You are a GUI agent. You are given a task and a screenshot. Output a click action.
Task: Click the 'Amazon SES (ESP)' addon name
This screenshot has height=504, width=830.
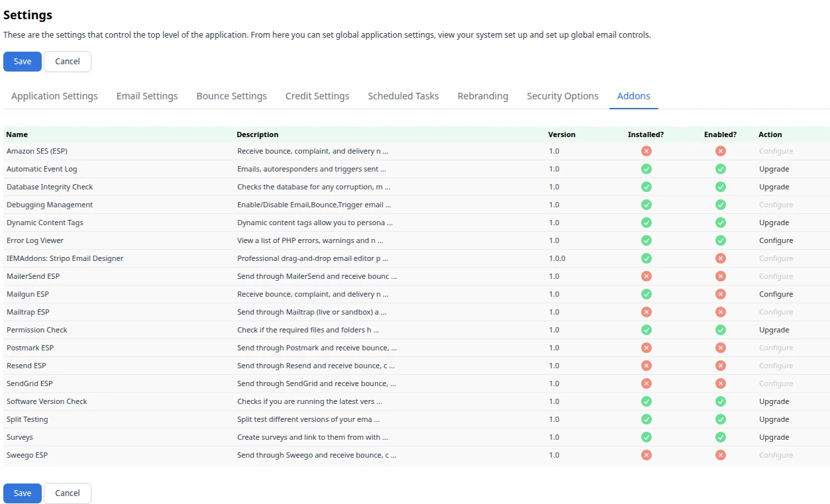coord(37,151)
